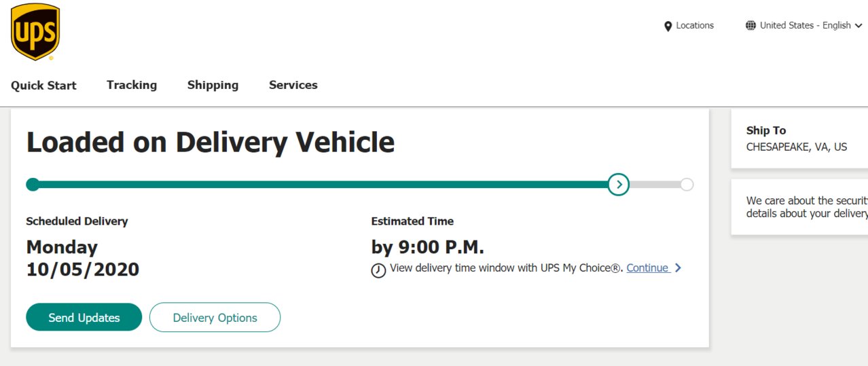
Task: Open the Services menu
Action: [x=293, y=85]
